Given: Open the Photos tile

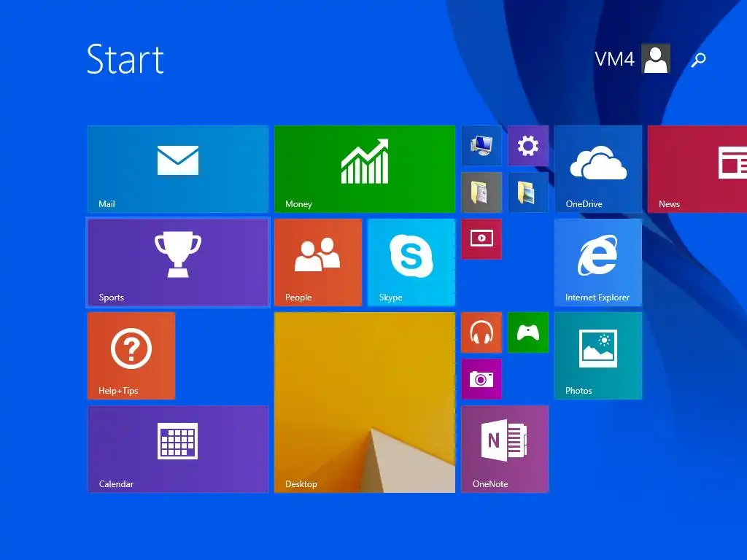Looking at the screenshot, I should point(598,356).
